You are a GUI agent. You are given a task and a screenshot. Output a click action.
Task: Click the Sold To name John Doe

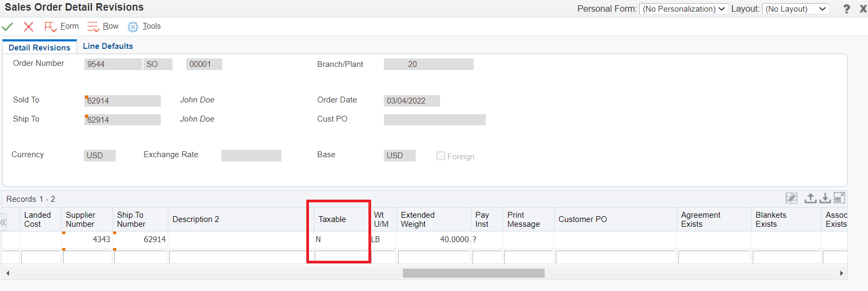point(197,100)
